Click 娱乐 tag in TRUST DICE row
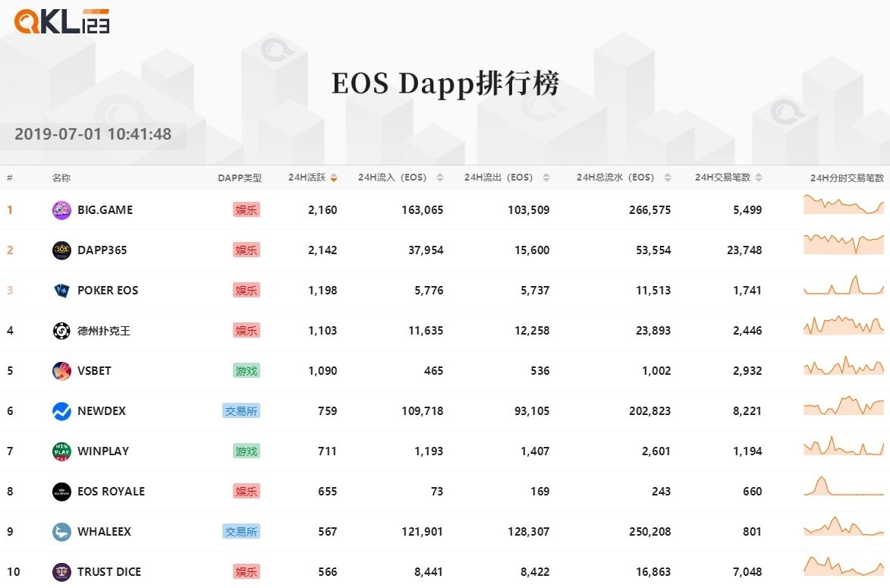This screenshot has width=890, height=588. click(x=247, y=572)
